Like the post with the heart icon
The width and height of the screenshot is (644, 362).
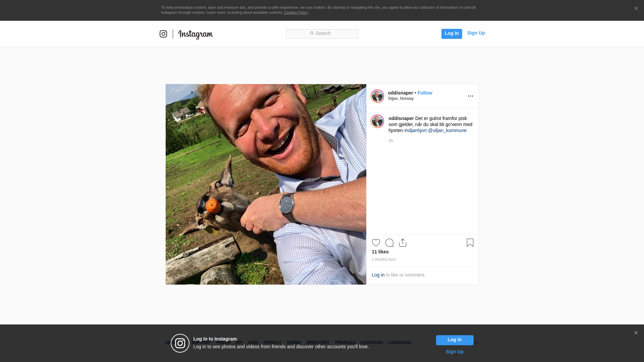(x=376, y=243)
